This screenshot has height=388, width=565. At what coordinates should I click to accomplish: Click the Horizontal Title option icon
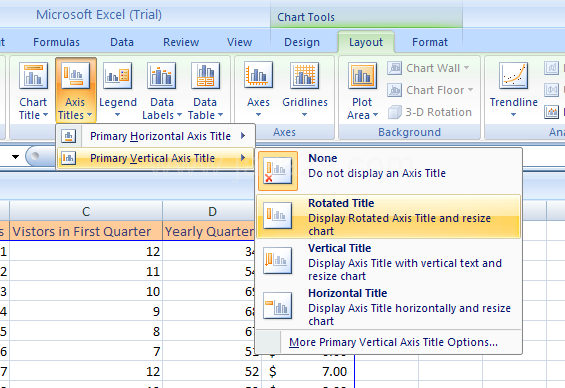[277, 306]
